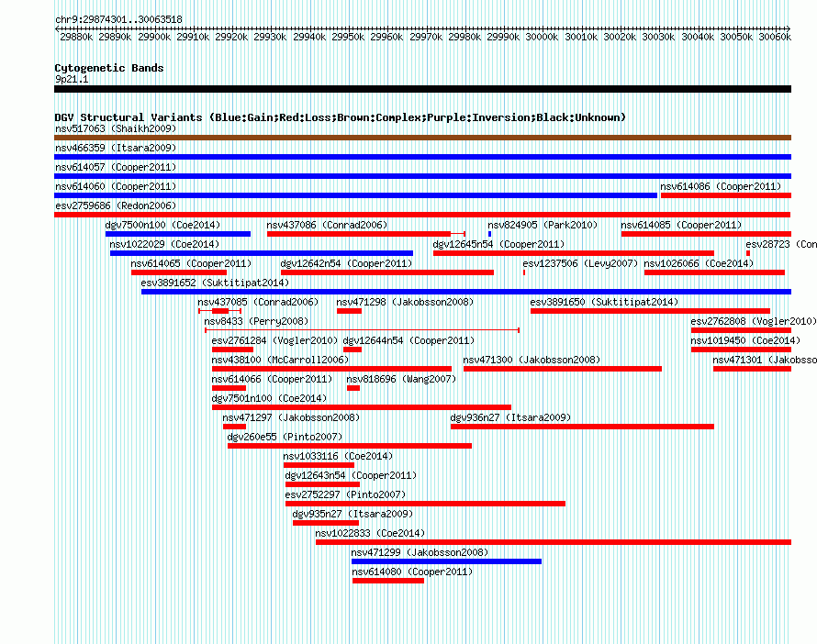Click the DGV Structural Variants track title

[x=340, y=117]
